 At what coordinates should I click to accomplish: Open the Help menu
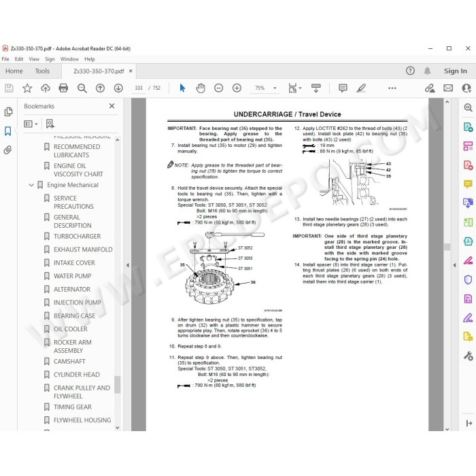tap(90, 59)
